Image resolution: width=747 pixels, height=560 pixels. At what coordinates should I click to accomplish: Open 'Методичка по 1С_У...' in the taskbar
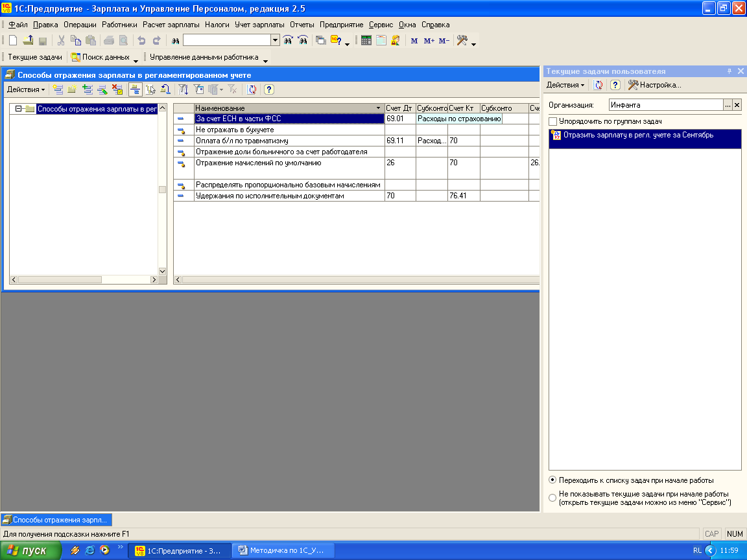coord(283,550)
